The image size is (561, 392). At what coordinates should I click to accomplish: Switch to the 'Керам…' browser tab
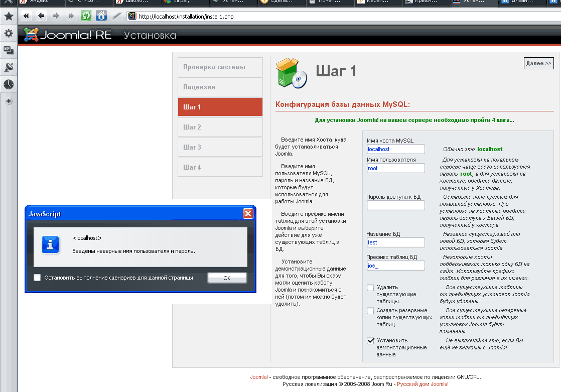coord(378,2)
